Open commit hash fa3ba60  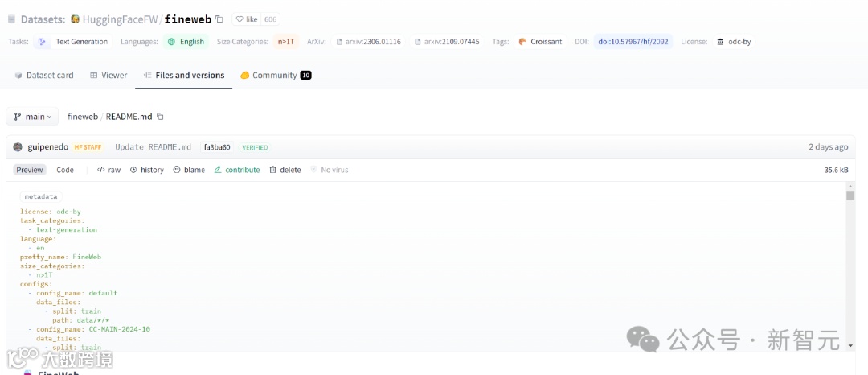click(x=217, y=147)
